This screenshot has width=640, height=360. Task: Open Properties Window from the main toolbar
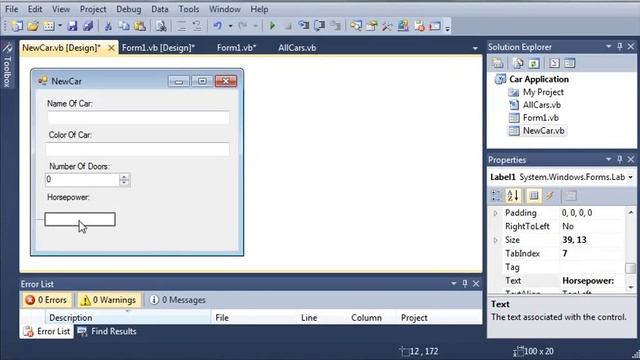coord(371,26)
